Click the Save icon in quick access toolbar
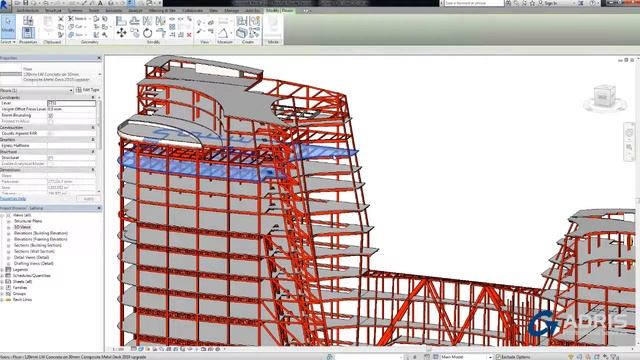This screenshot has height=360, width=640. click(25, 3)
